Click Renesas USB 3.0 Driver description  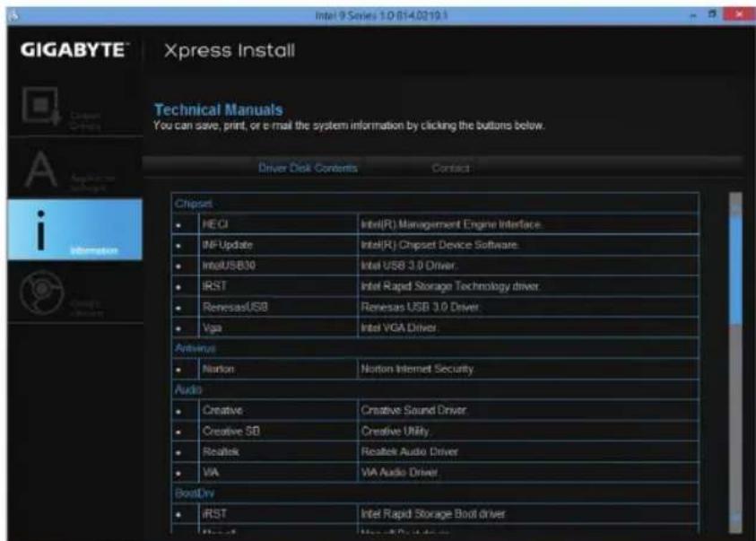(x=420, y=308)
